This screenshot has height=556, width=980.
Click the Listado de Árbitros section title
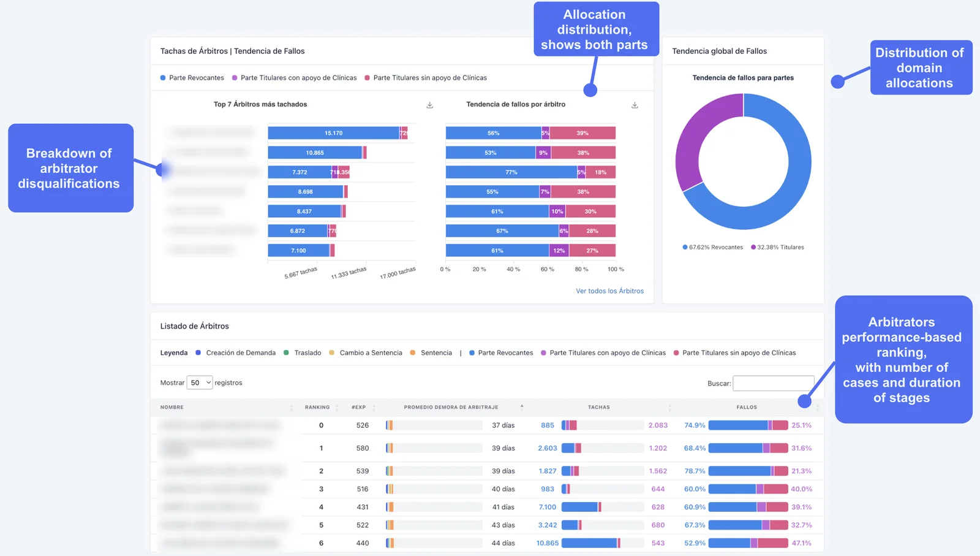195,326
